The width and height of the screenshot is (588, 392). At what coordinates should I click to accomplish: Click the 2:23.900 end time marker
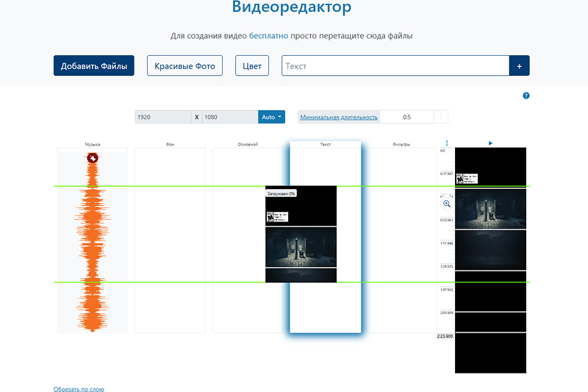(x=445, y=335)
